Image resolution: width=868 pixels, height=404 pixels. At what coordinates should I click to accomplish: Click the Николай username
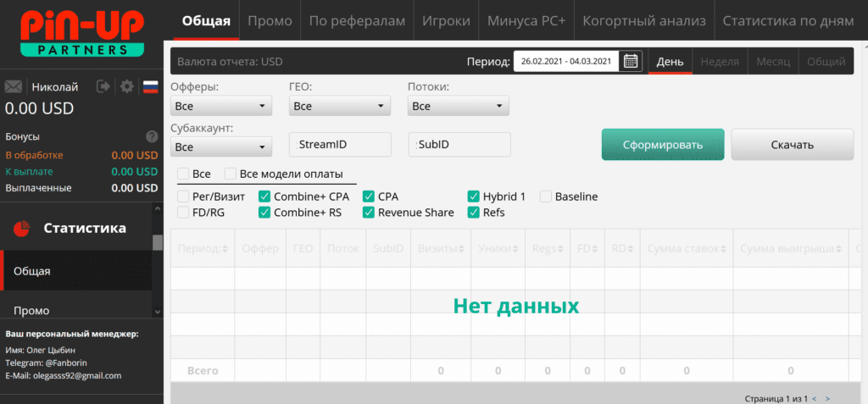click(55, 87)
